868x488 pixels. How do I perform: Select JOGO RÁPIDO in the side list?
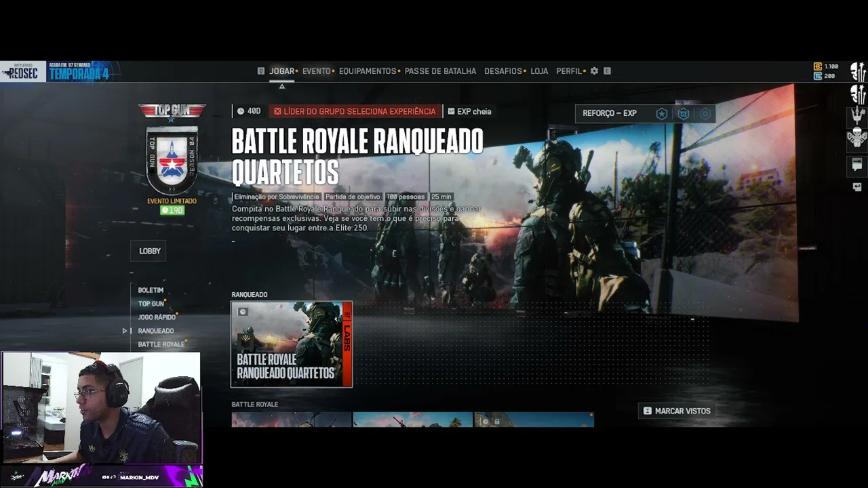[x=157, y=317]
